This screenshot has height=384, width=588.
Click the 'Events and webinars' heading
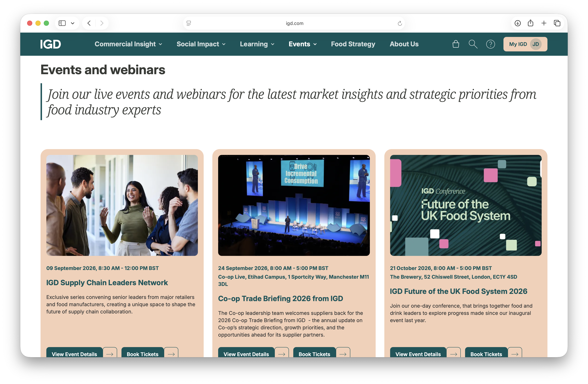[x=103, y=70]
